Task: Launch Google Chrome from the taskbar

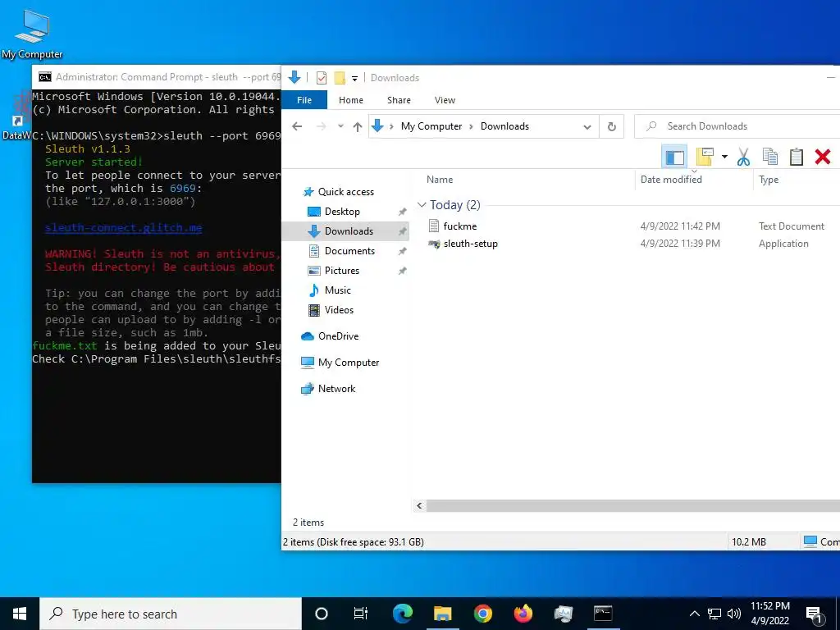Action: pos(482,614)
